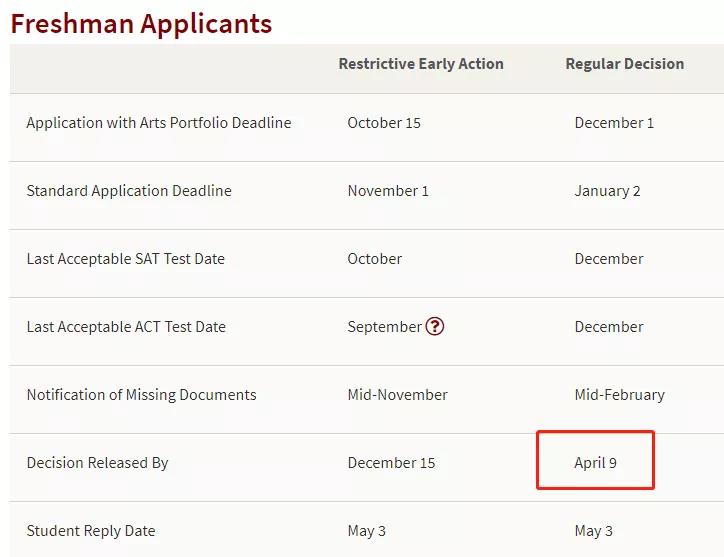Click the November 1 application deadline cell
Viewport: 724px width, 557px height.
coord(388,191)
